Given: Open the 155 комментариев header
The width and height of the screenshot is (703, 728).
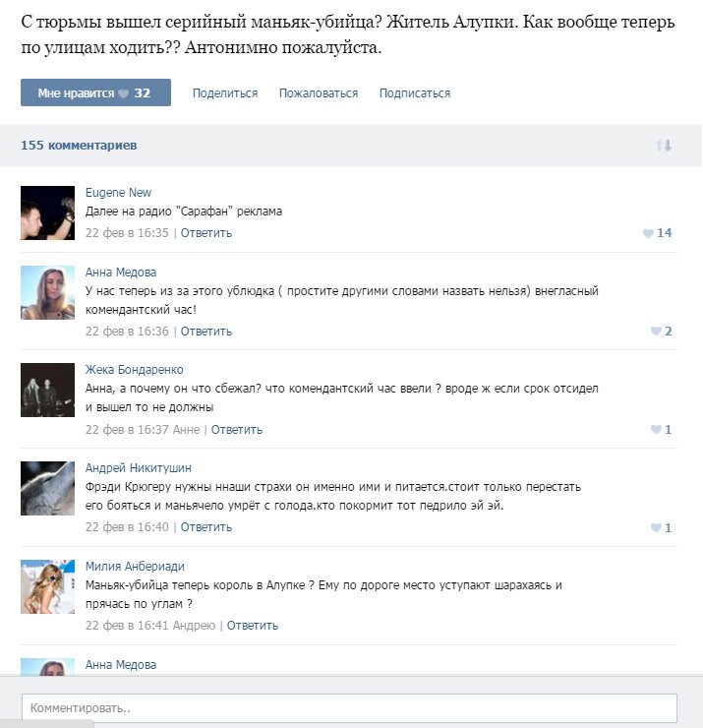Looking at the screenshot, I should coord(79,146).
